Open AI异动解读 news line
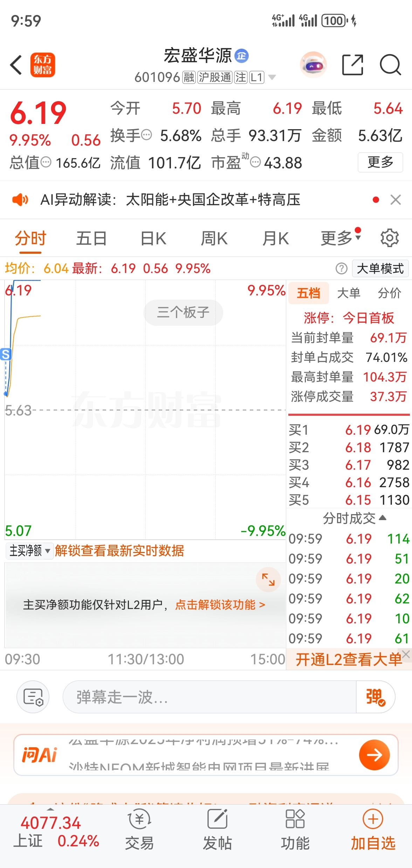 tap(170, 200)
